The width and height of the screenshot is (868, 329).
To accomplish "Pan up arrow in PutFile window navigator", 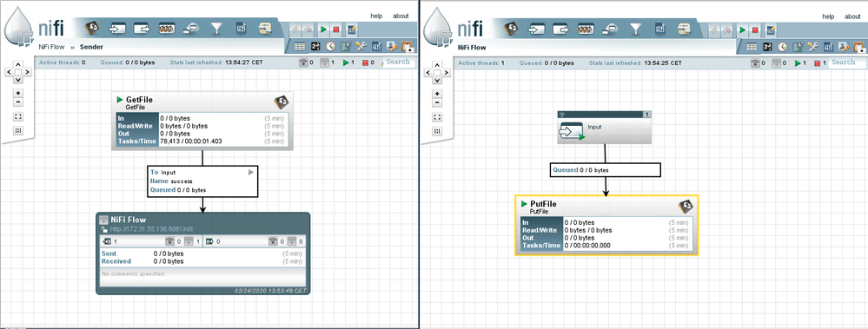I will coord(437,64).
